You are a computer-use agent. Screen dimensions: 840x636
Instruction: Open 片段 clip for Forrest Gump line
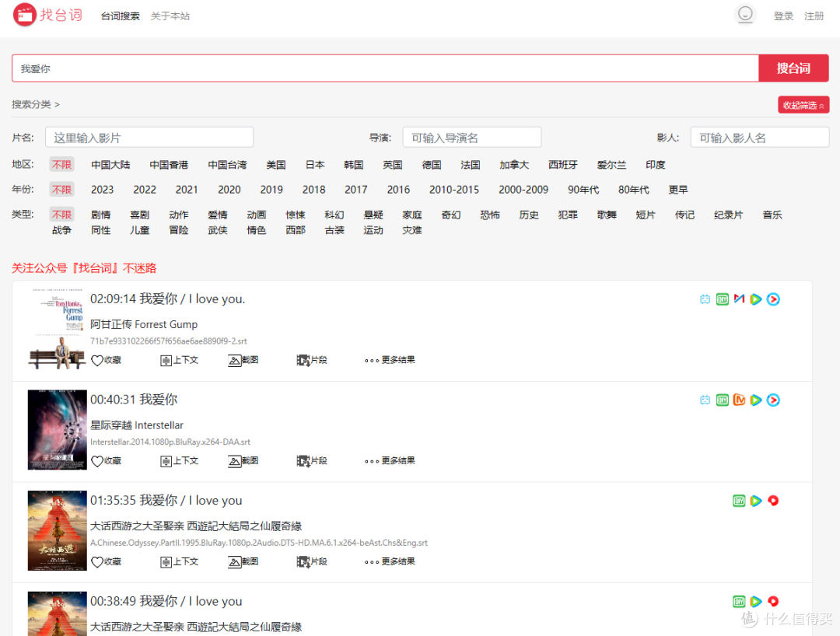(x=312, y=360)
